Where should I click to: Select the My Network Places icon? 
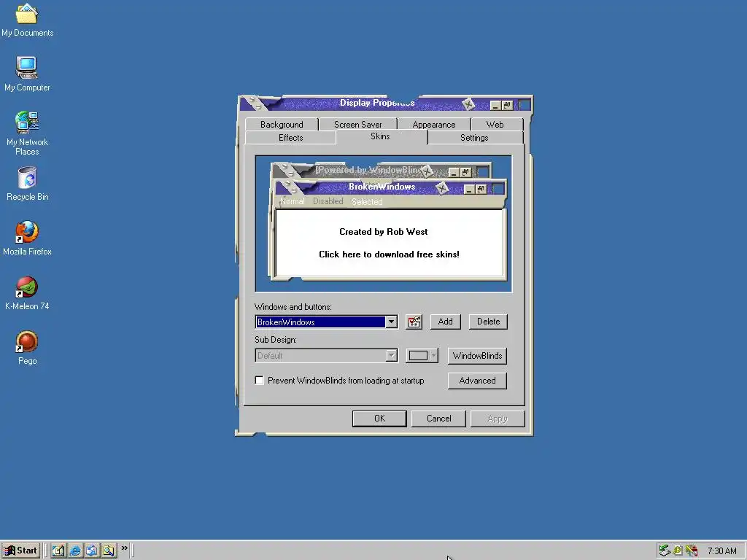point(27,133)
